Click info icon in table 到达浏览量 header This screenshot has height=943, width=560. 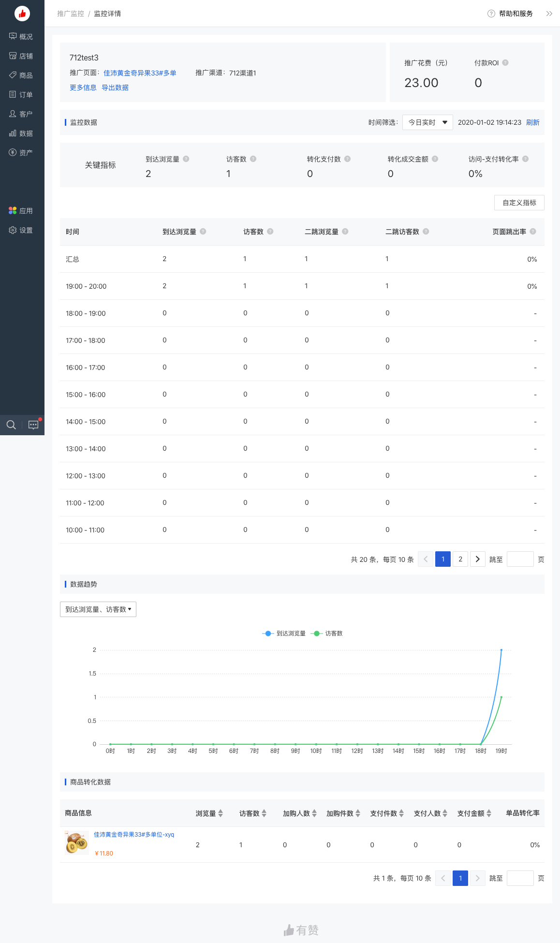203,231
